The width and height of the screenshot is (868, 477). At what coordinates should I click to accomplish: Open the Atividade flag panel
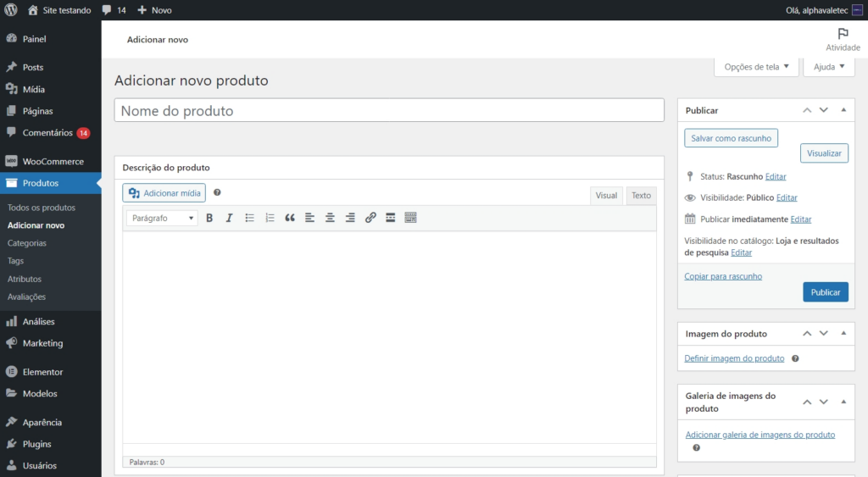[x=843, y=40]
